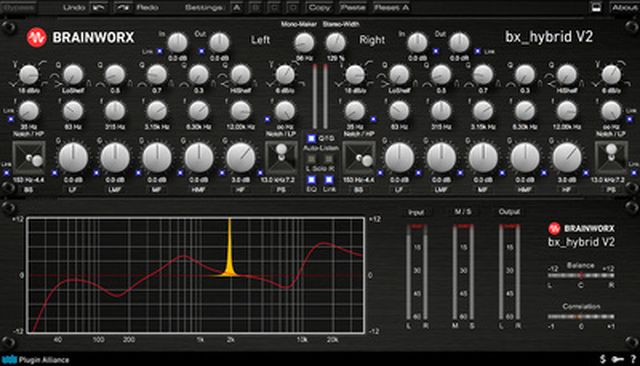Click the Left 315 Hz frequency knob
The height and width of the screenshot is (366, 640).
[115, 111]
